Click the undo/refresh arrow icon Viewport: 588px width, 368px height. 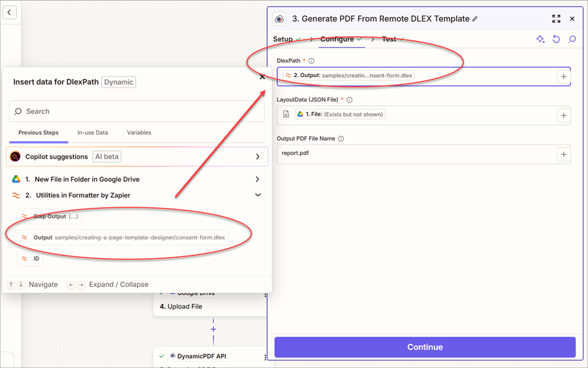[x=556, y=39]
